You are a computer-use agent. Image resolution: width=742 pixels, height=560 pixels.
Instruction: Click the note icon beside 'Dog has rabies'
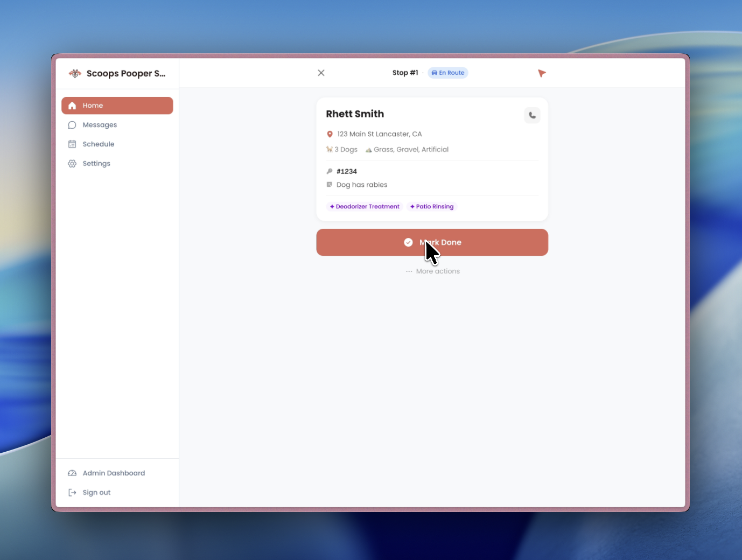(329, 184)
